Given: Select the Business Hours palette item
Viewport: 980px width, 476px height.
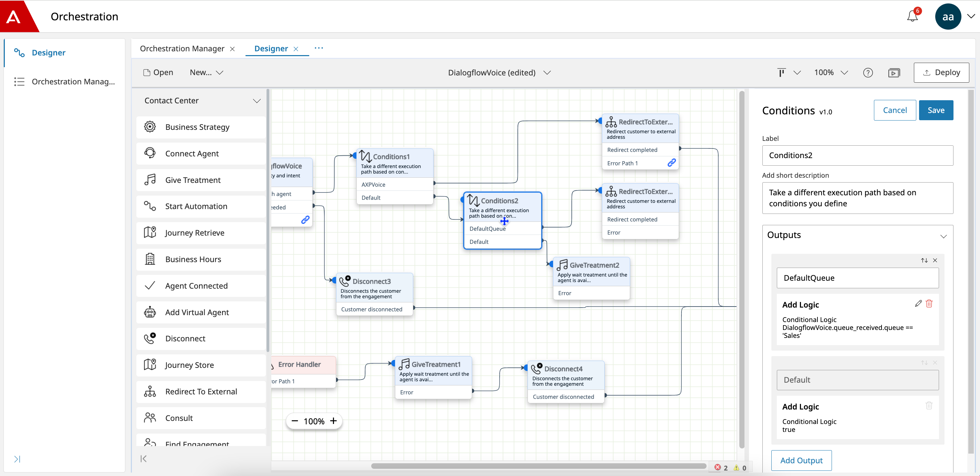Looking at the screenshot, I should click(201, 259).
